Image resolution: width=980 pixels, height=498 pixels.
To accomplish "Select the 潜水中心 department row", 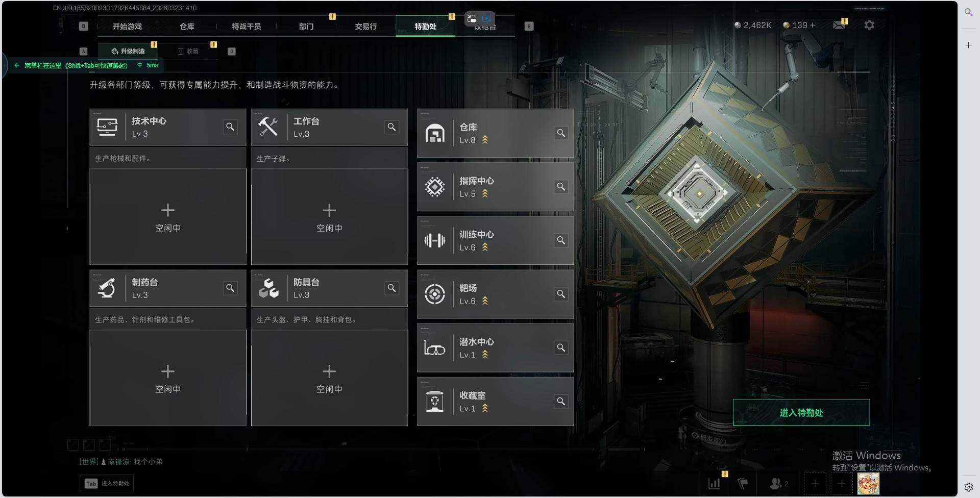I will click(495, 348).
